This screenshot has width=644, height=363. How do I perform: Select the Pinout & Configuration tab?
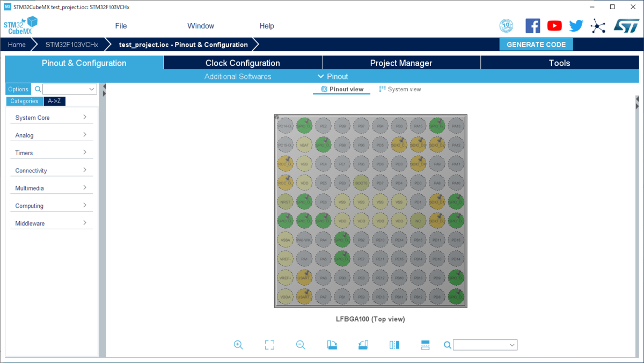coord(84,63)
